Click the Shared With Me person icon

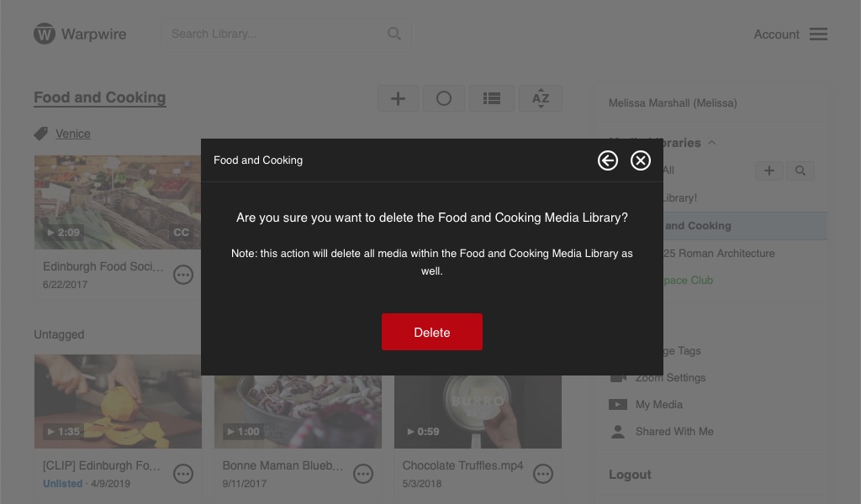click(618, 432)
